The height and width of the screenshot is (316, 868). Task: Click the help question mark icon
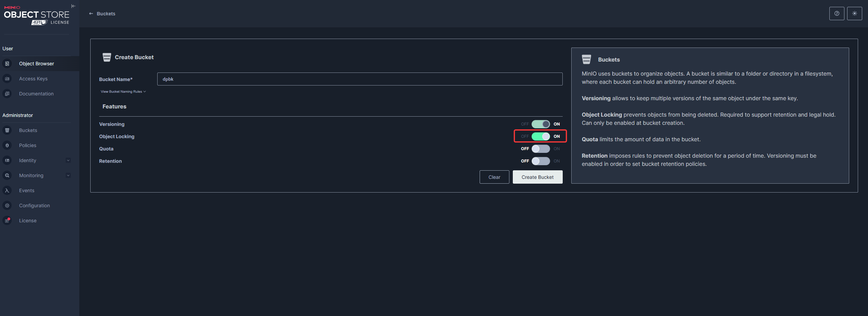[837, 14]
